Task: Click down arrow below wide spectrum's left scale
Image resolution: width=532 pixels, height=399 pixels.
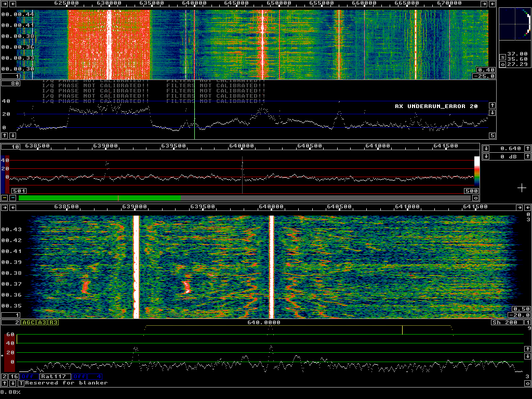Action: coord(13,136)
